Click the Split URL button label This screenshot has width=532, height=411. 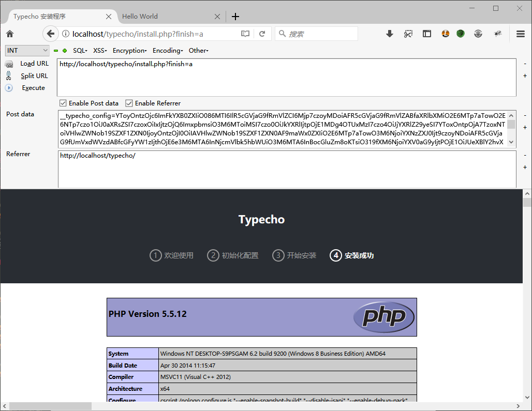point(34,75)
